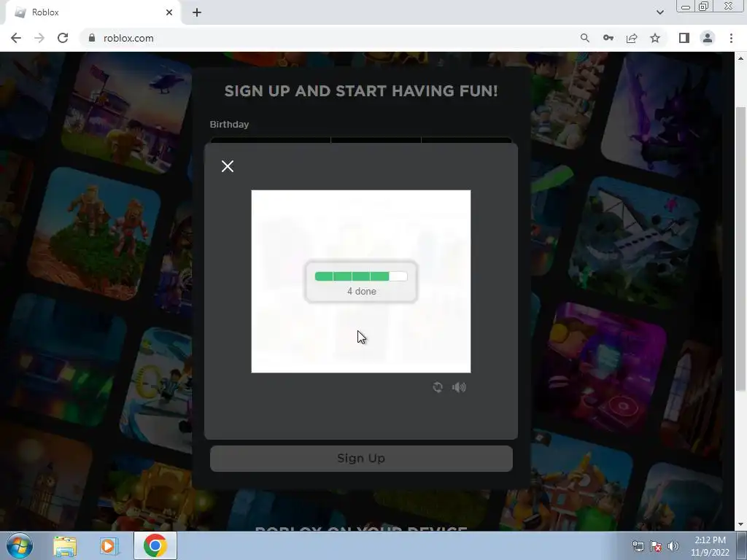Open volume control in system tray
The width and height of the screenshot is (747, 560).
pos(673,546)
